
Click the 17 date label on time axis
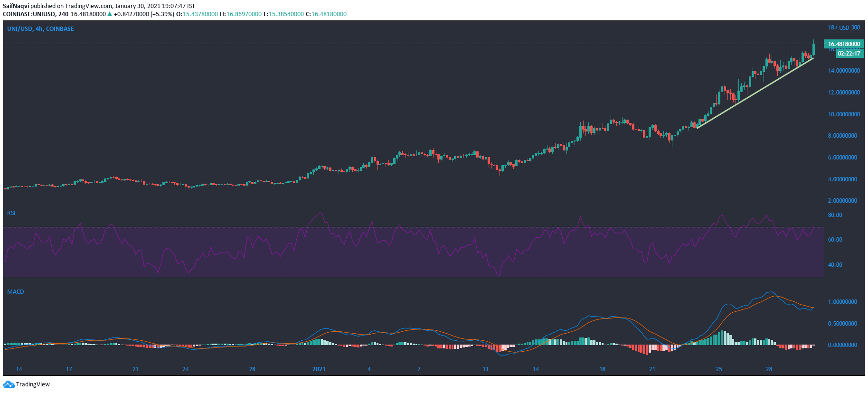(69, 369)
